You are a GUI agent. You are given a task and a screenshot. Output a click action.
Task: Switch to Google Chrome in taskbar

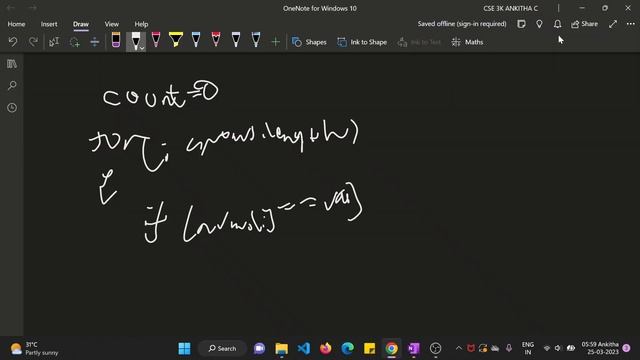click(x=391, y=349)
